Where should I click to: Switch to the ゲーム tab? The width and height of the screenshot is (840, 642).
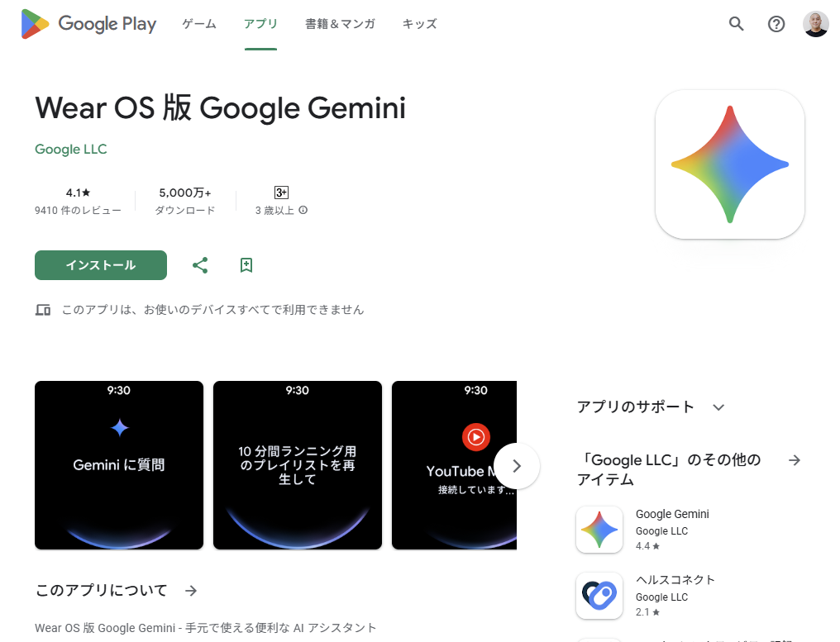coord(198,24)
